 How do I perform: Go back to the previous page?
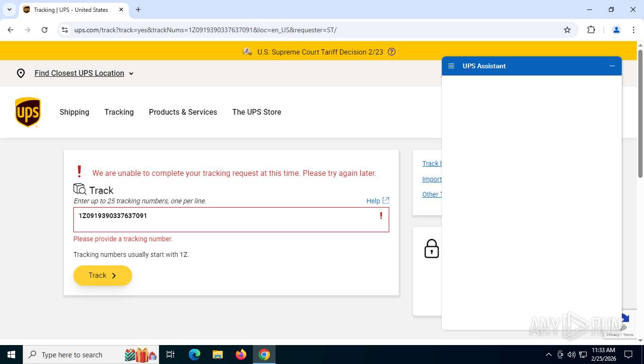pyautogui.click(x=10, y=30)
